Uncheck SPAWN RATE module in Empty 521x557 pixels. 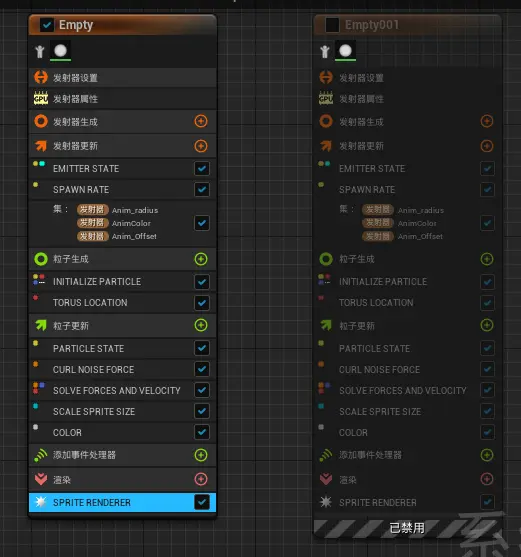pos(202,189)
